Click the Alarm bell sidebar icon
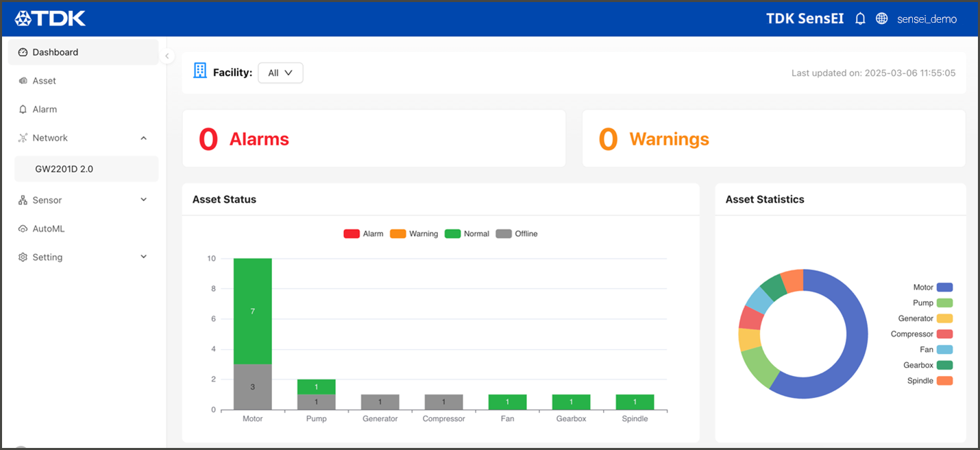980x450 pixels. (23, 109)
